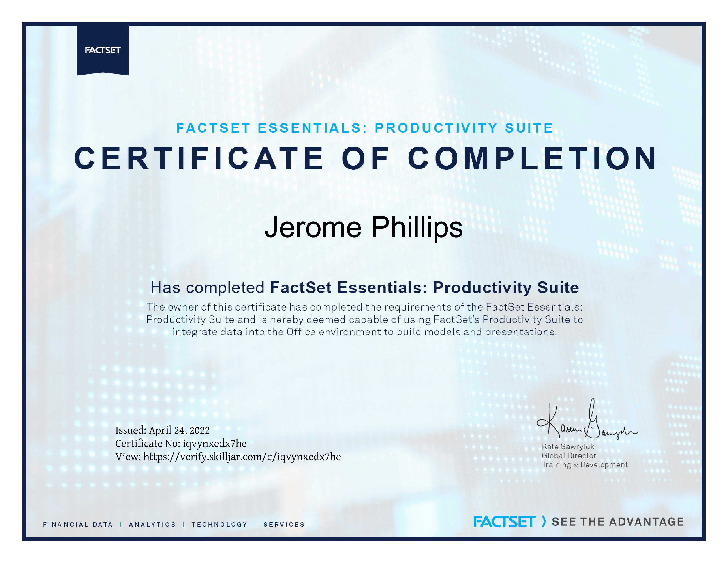728x563 pixels.
Task: Click the SERVICES footer label
Action: click(x=284, y=524)
